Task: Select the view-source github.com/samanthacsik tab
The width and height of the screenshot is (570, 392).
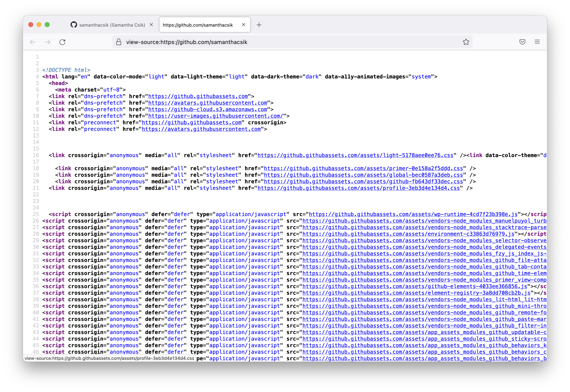Action: [198, 25]
